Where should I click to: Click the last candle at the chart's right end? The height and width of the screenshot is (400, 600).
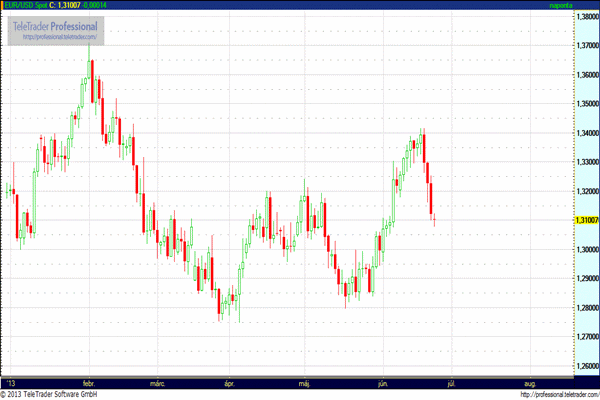(x=435, y=221)
